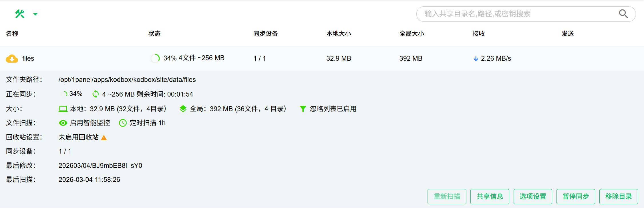644x210 pixels.
Task: Open the dropdown arrow beside tools icon
Action: [x=35, y=14]
